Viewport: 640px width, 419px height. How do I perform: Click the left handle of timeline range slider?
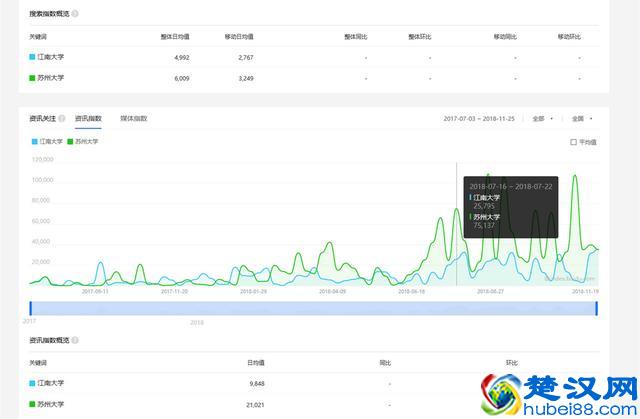point(31,308)
